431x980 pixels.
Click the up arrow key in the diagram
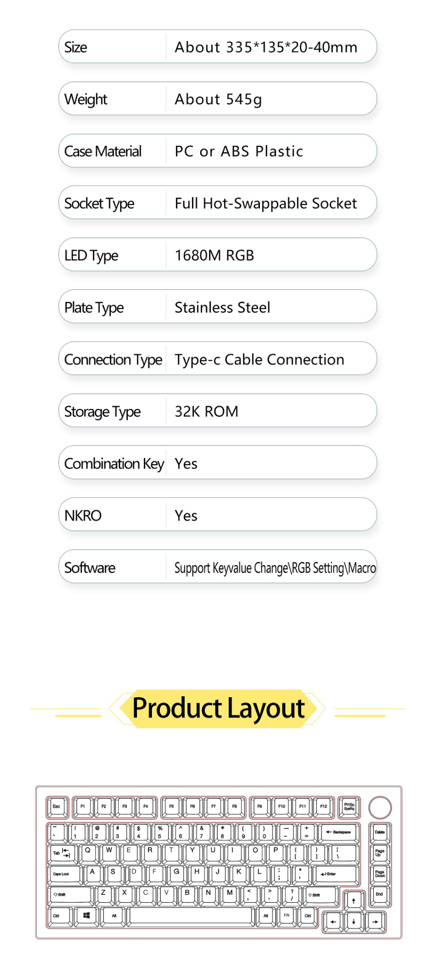pyautogui.click(x=354, y=901)
